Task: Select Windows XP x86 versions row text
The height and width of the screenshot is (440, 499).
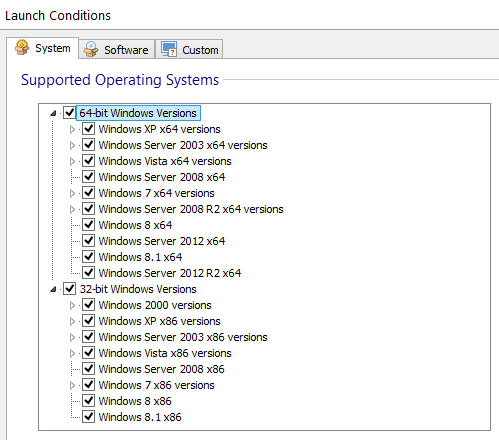Action: [160, 321]
